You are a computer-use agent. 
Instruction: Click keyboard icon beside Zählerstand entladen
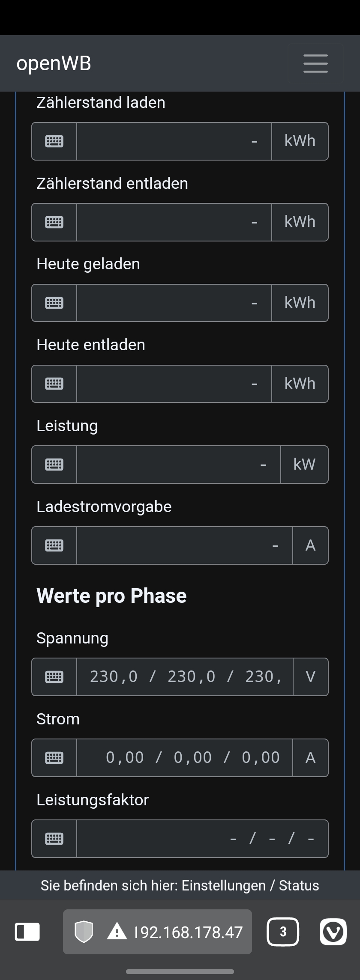click(x=54, y=222)
